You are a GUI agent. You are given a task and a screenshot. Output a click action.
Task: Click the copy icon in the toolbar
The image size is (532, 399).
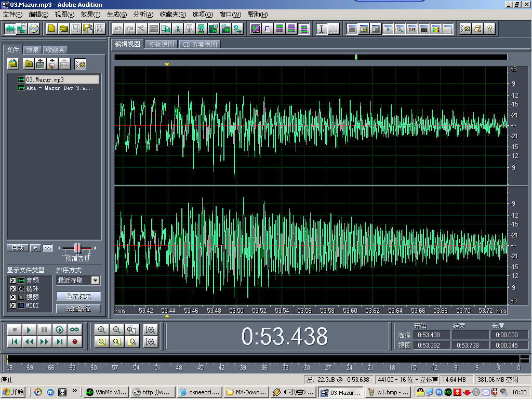click(166, 29)
